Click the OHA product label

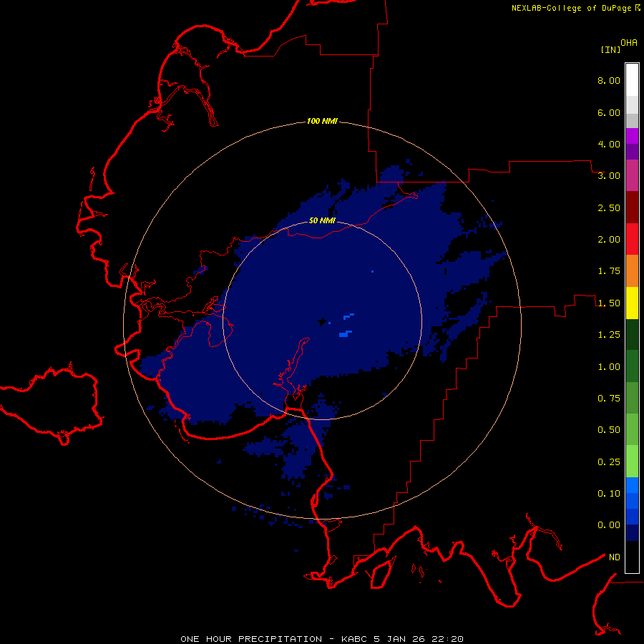[629, 43]
